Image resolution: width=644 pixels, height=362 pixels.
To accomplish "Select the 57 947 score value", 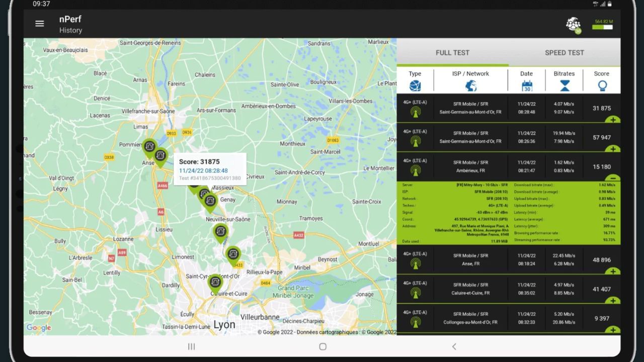I will click(x=602, y=137).
